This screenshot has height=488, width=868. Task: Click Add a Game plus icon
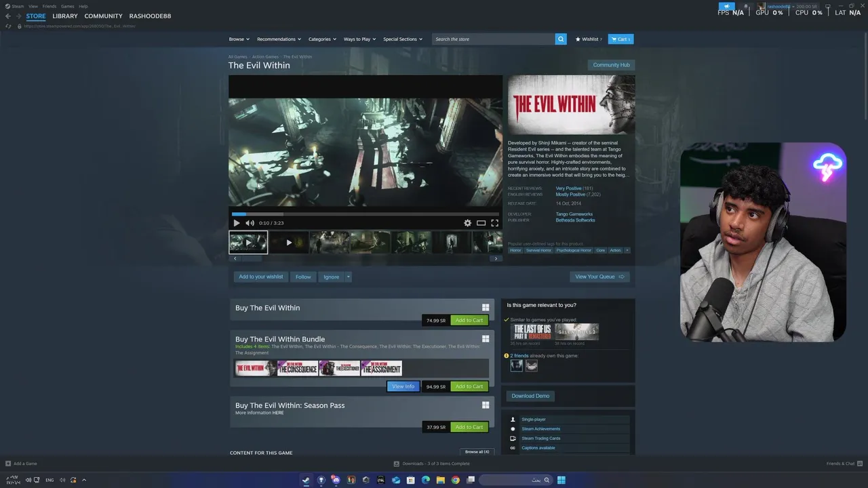[x=8, y=464]
